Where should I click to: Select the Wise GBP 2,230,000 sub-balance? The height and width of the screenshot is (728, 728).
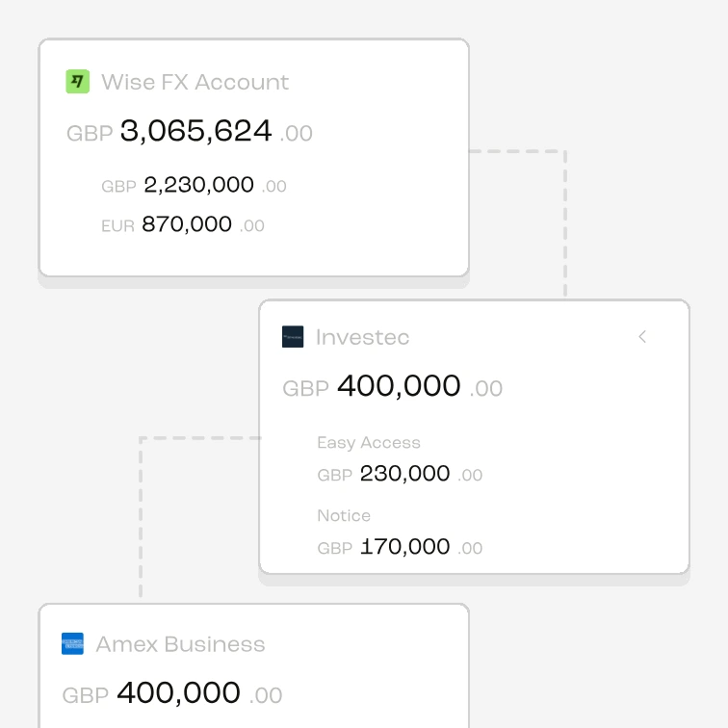click(x=194, y=185)
